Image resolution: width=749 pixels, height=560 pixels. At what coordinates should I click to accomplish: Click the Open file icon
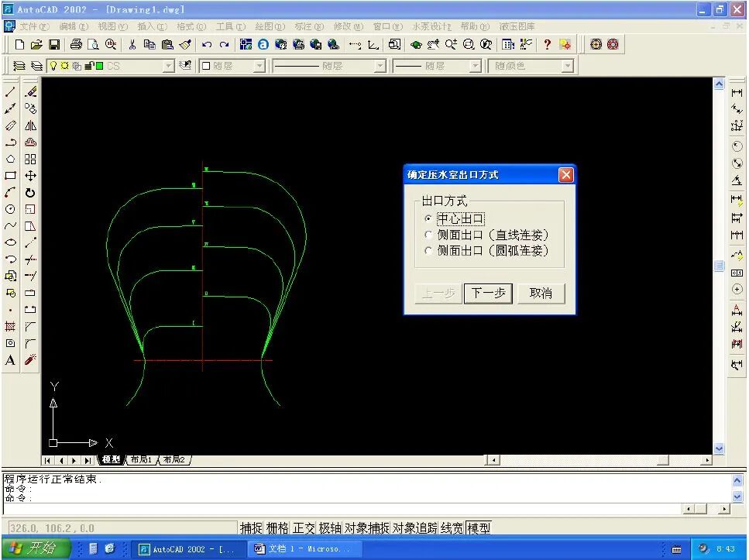(36, 44)
